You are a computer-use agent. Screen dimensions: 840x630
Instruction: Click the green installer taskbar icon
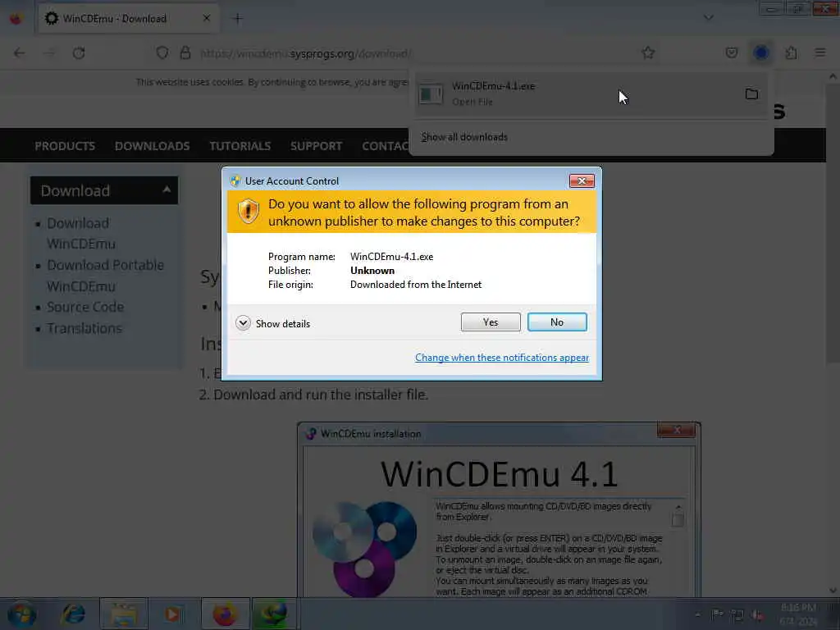pyautogui.click(x=273, y=614)
